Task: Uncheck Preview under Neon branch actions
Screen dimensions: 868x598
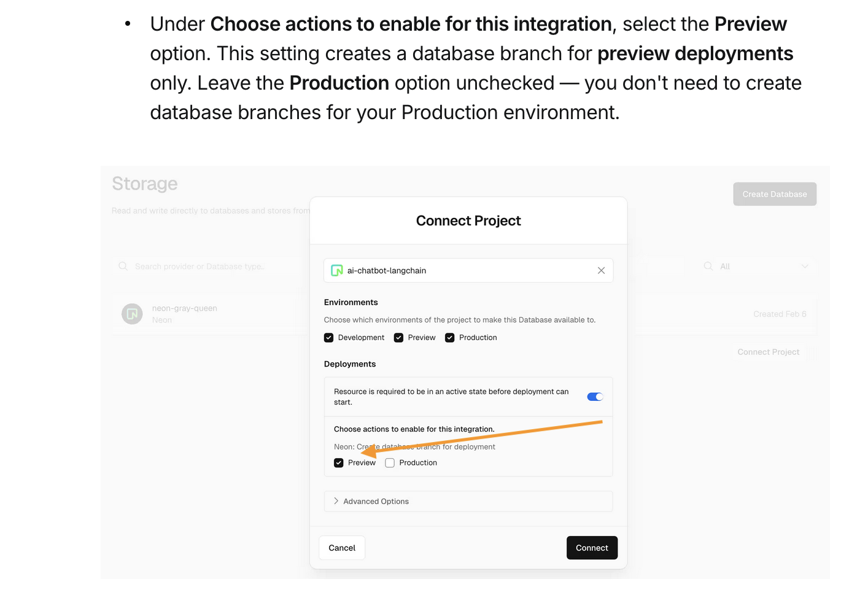Action: [338, 463]
